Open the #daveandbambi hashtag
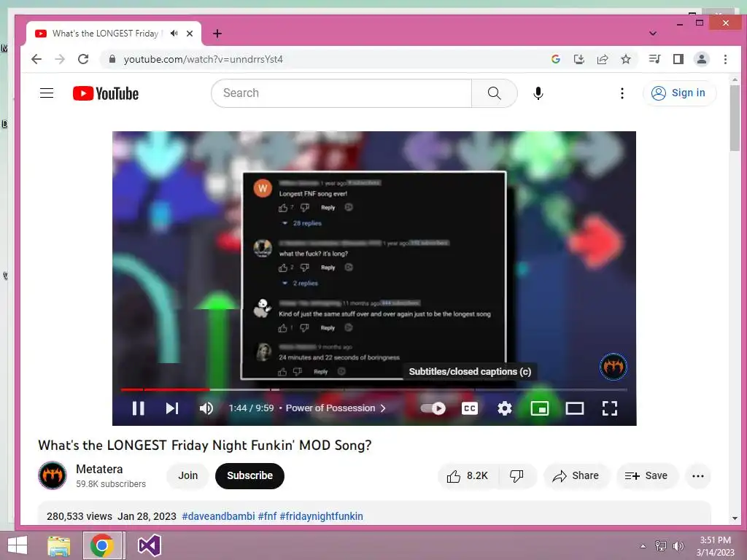747x560 pixels. (x=218, y=516)
